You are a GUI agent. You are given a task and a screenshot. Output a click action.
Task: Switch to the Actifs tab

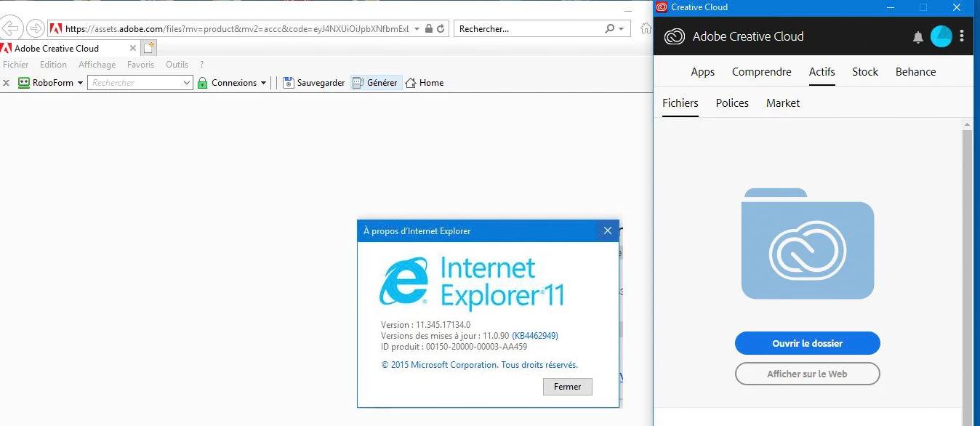pos(822,72)
